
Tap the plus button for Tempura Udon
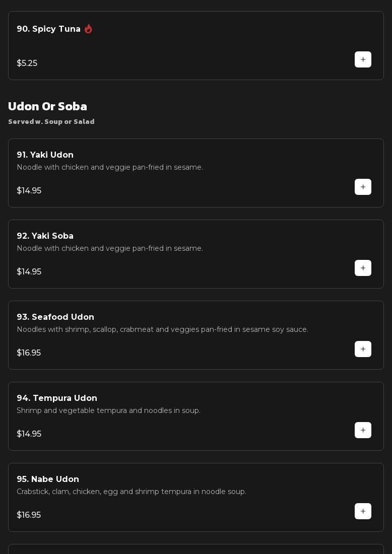coord(363,430)
